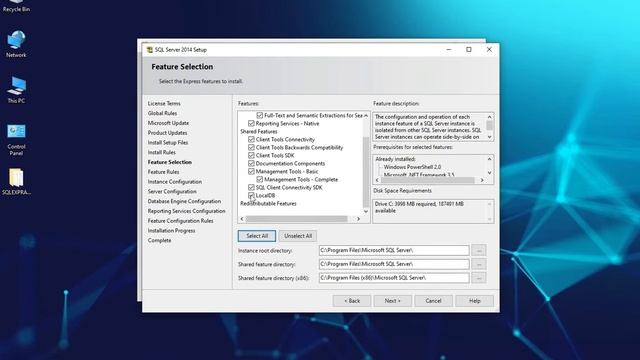The width and height of the screenshot is (640, 360).
Task: Toggle Management Tools - Complete checkbox
Action: click(260, 179)
